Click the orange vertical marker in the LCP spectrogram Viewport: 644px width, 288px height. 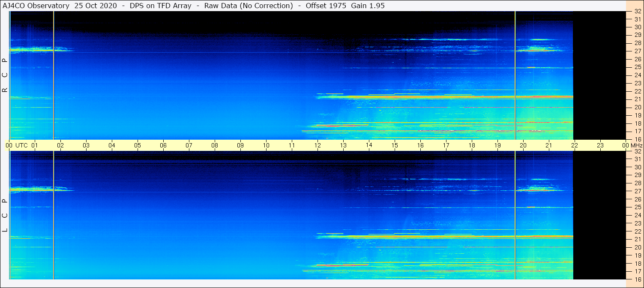[x=54, y=215]
